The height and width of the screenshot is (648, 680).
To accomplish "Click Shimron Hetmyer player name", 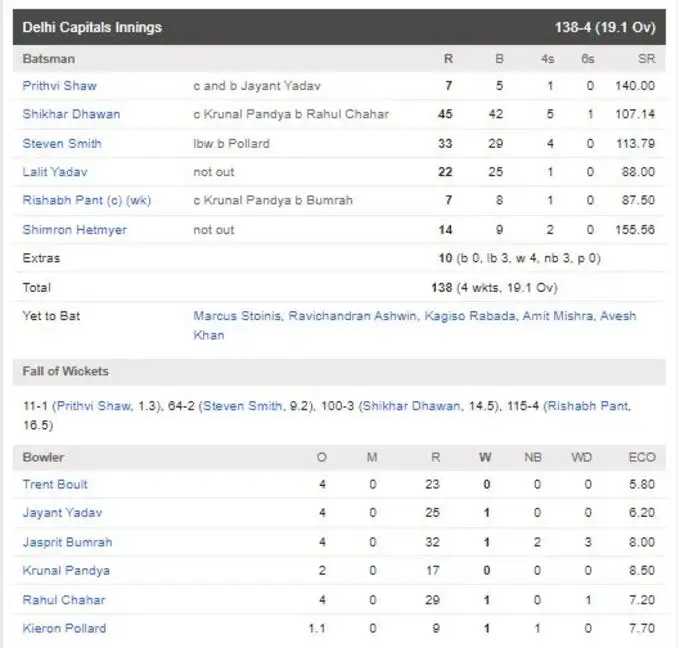I will [x=75, y=230].
